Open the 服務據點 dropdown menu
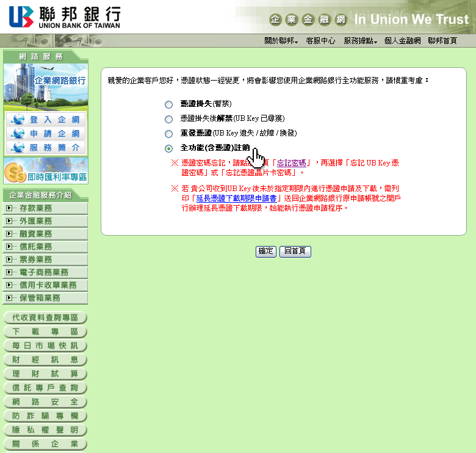Image resolution: width=476 pixels, height=453 pixels. 361,41
